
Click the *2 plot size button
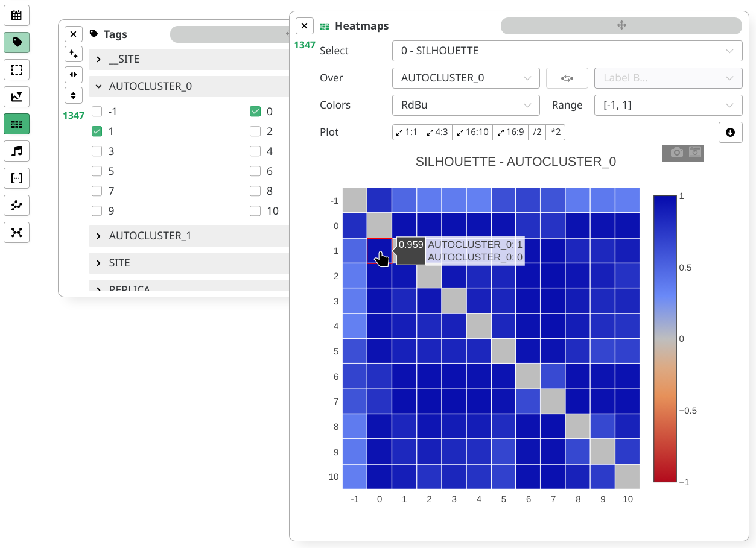(555, 132)
